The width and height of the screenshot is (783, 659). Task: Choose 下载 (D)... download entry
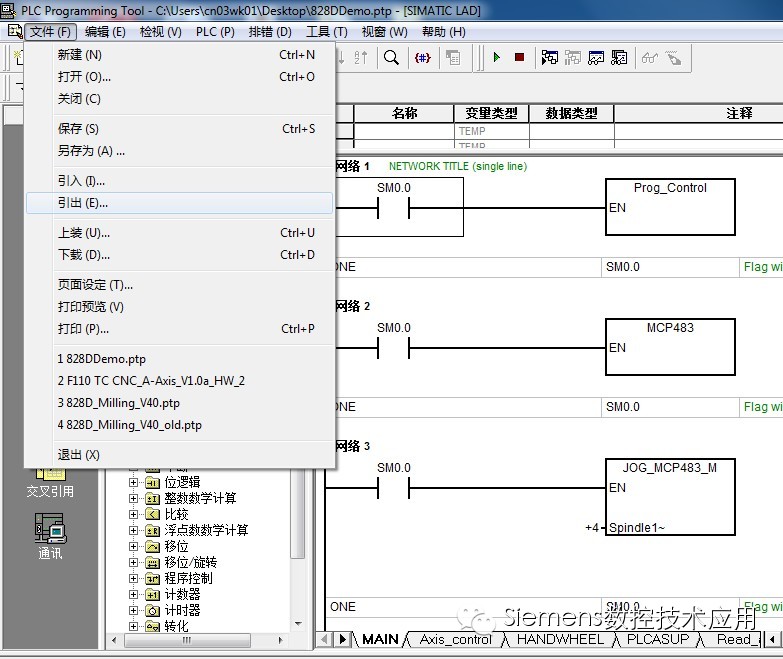tap(180, 255)
